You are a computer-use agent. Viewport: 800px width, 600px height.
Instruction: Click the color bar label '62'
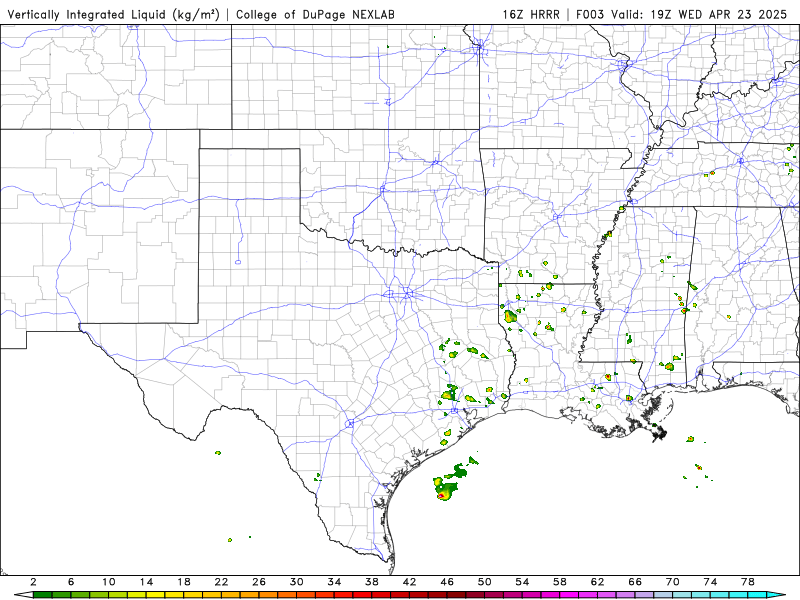tap(597, 582)
